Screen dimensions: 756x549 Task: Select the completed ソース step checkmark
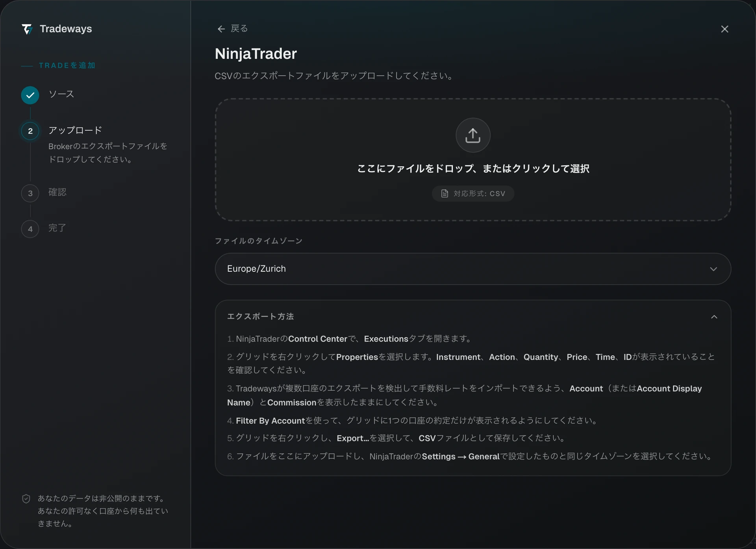(30, 95)
